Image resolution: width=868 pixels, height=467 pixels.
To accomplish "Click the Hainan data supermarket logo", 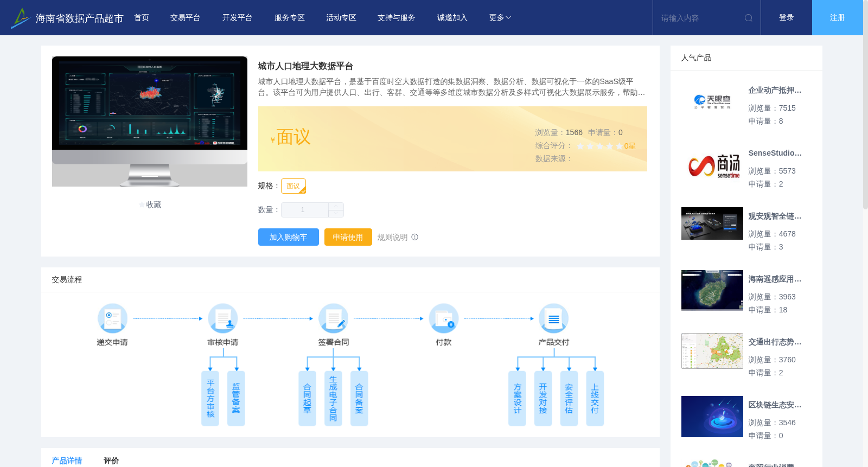I will click(x=67, y=18).
